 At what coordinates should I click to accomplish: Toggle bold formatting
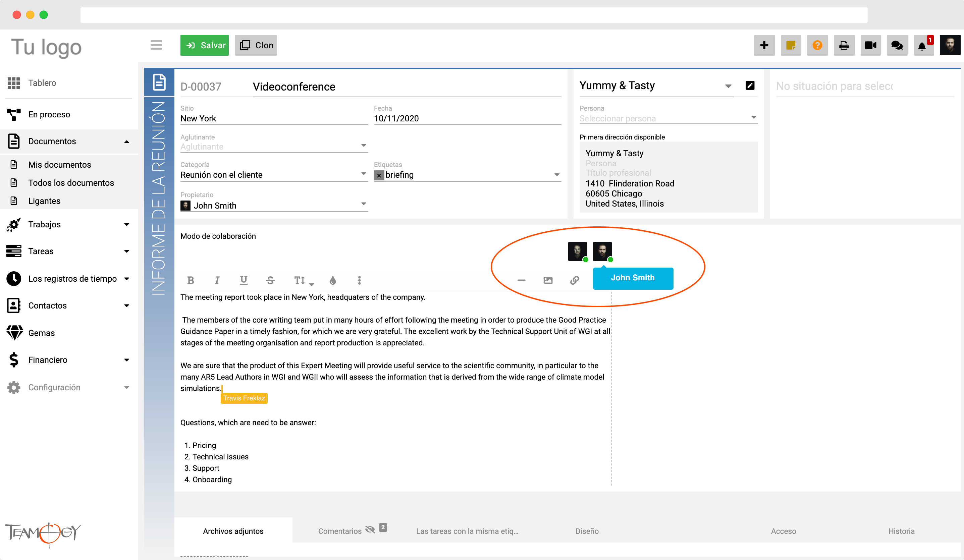pos(191,280)
